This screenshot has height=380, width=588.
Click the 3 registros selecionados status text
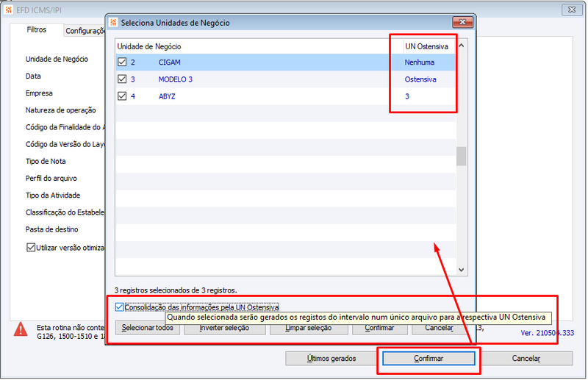click(176, 290)
